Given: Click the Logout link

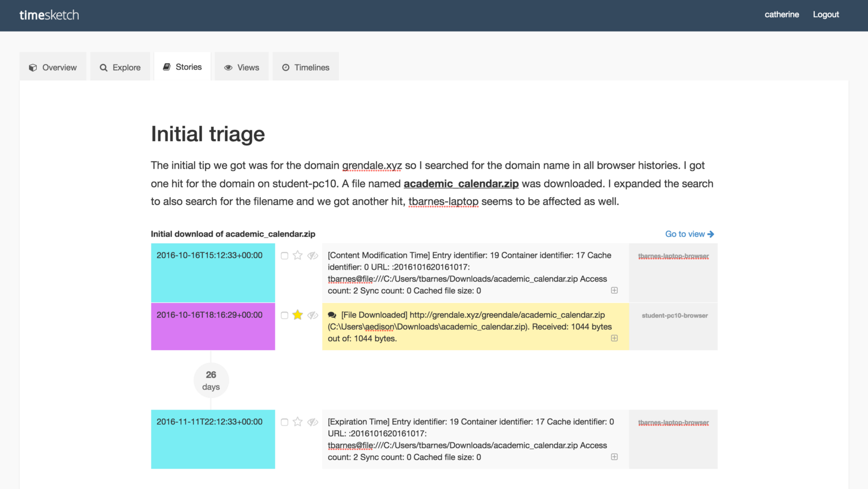Looking at the screenshot, I should point(826,15).
